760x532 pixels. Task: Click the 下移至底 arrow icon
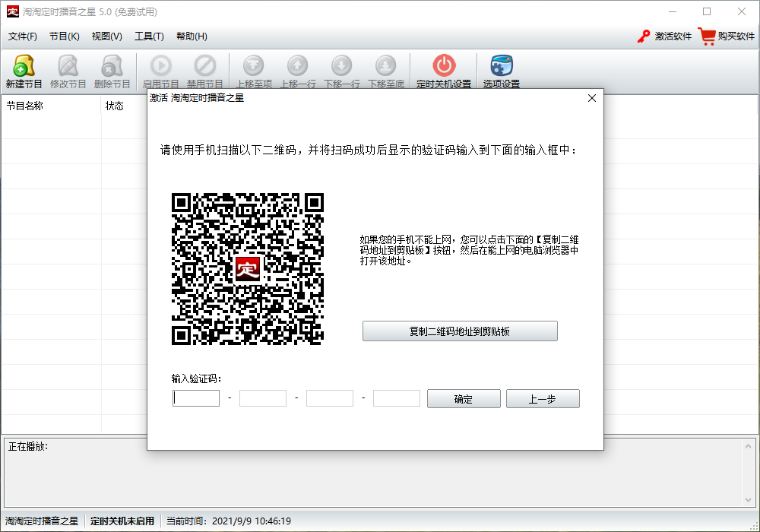(386, 66)
